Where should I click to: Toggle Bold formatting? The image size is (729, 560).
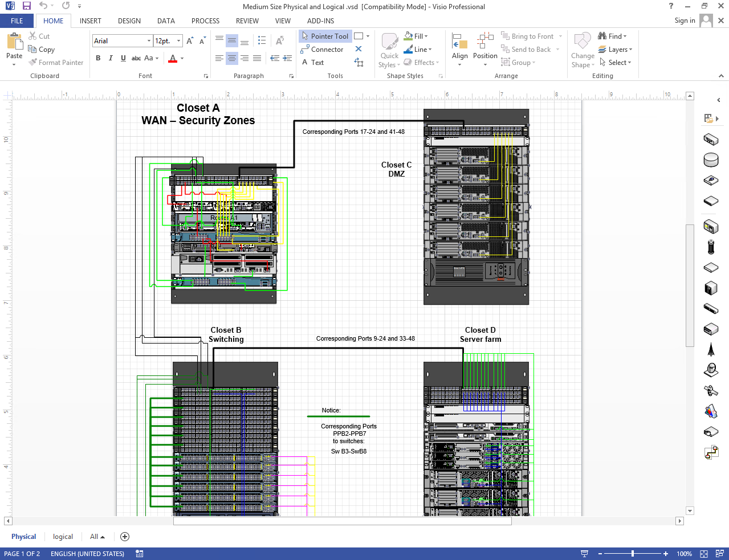[98, 58]
